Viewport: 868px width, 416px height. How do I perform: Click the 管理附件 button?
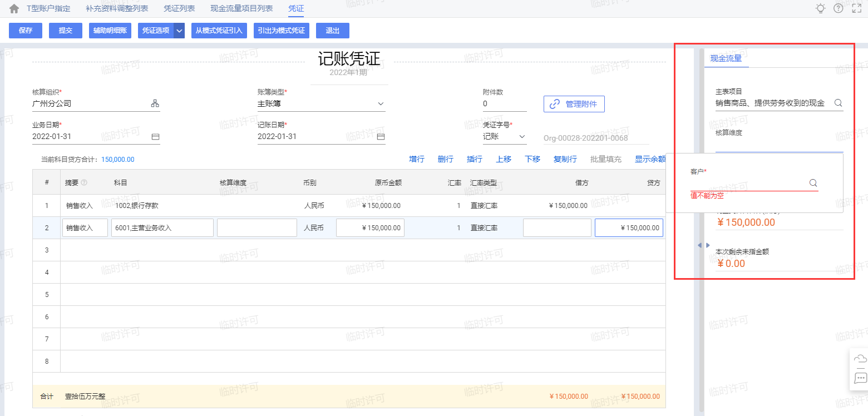[574, 104]
